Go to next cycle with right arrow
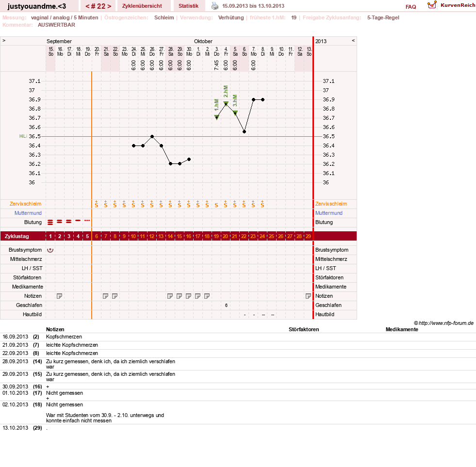The image size is (476, 467). [109, 6]
